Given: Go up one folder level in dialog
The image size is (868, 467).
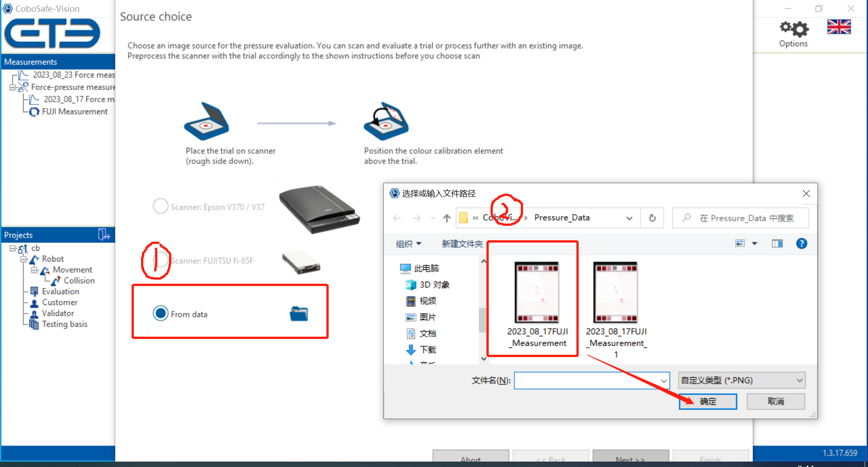Looking at the screenshot, I should coord(447,219).
